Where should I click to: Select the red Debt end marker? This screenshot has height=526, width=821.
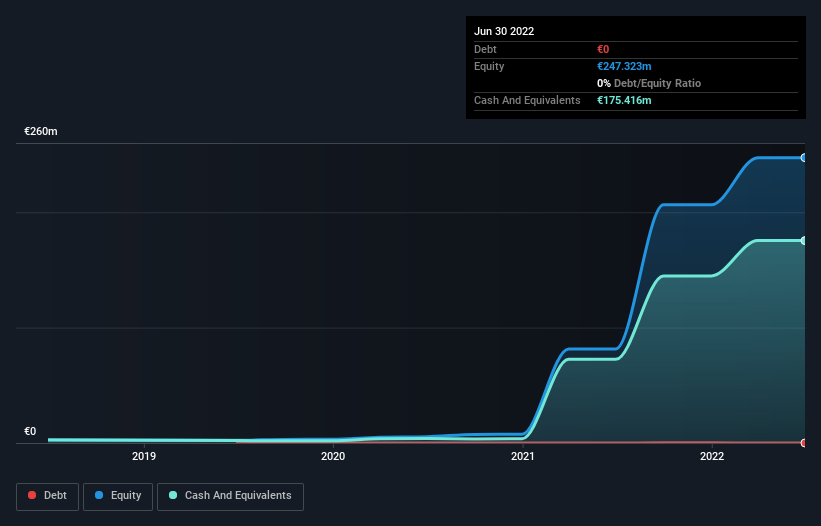(804, 443)
